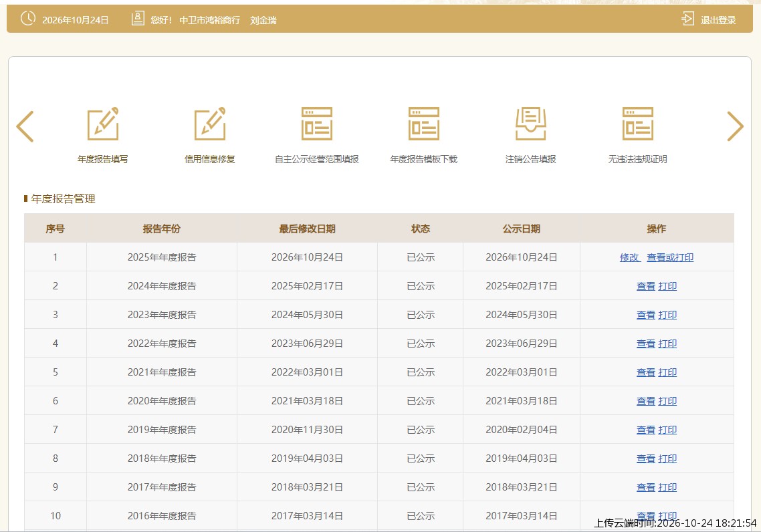Open the 年度报告模板下载 icon
The width and height of the screenshot is (761, 532).
[424, 124]
